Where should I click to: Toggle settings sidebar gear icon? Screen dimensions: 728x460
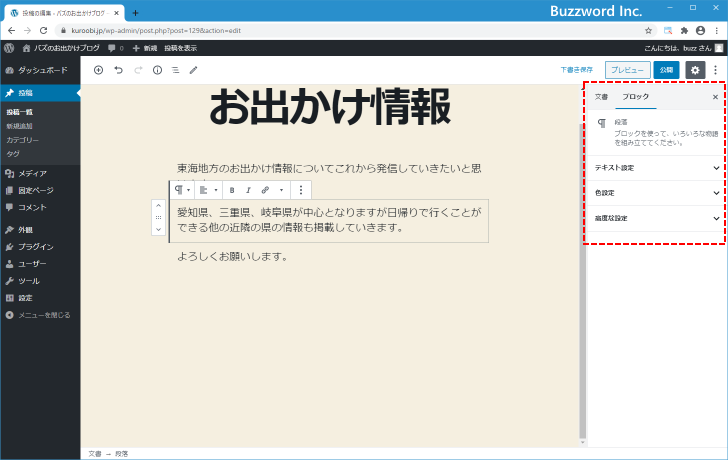pos(695,70)
